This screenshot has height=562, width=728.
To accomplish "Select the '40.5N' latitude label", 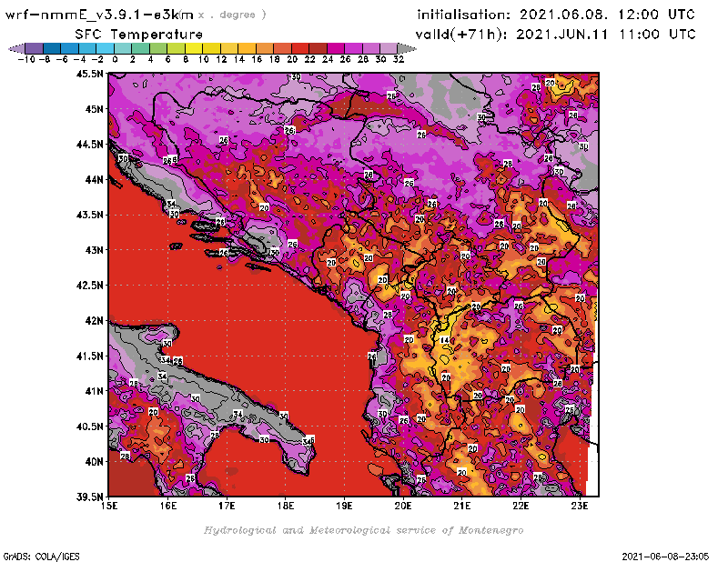I will coord(89,426).
